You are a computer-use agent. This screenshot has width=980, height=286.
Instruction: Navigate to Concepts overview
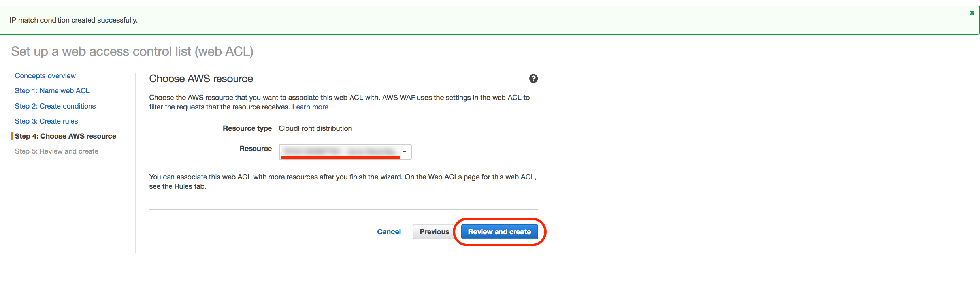[x=45, y=75]
